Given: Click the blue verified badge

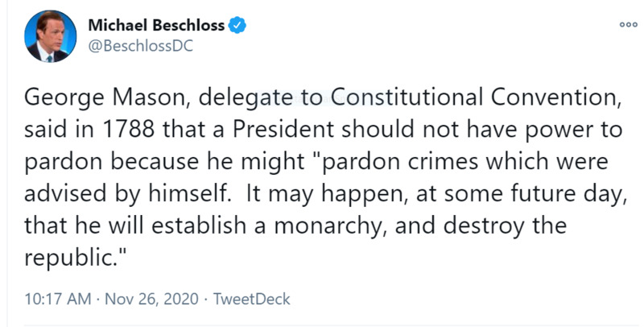Looking at the screenshot, I should coord(238,26).
